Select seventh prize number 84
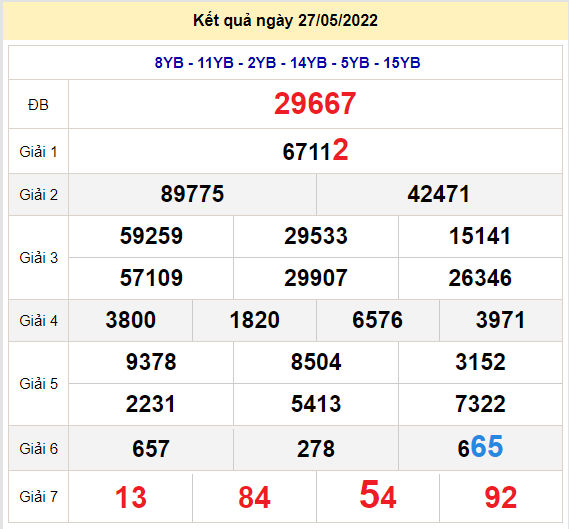Viewport: 569px width, 529px height. click(x=254, y=497)
